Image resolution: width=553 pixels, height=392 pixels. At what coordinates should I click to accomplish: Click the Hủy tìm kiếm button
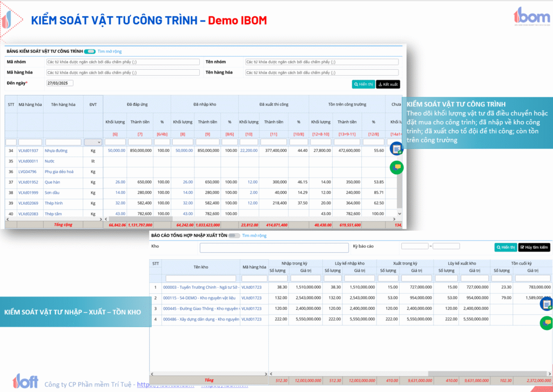coord(534,247)
